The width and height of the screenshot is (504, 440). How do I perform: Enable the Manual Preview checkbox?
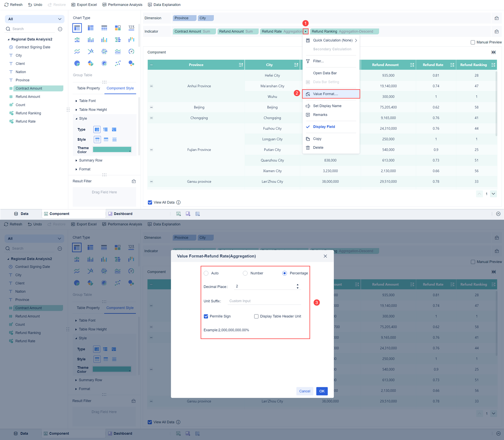(473, 42)
